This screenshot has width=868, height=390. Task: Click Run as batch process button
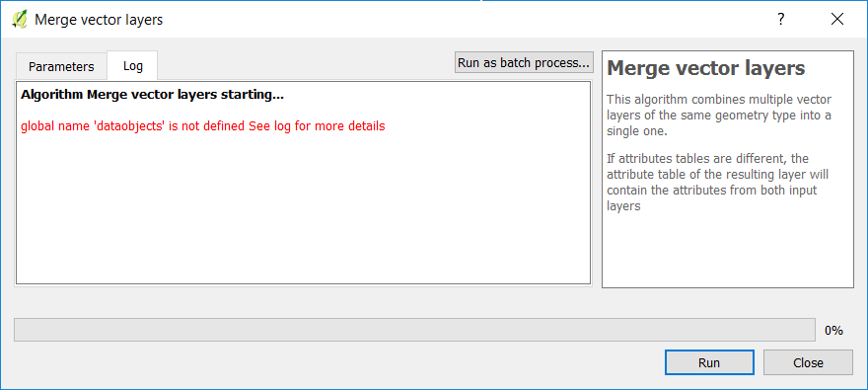524,62
